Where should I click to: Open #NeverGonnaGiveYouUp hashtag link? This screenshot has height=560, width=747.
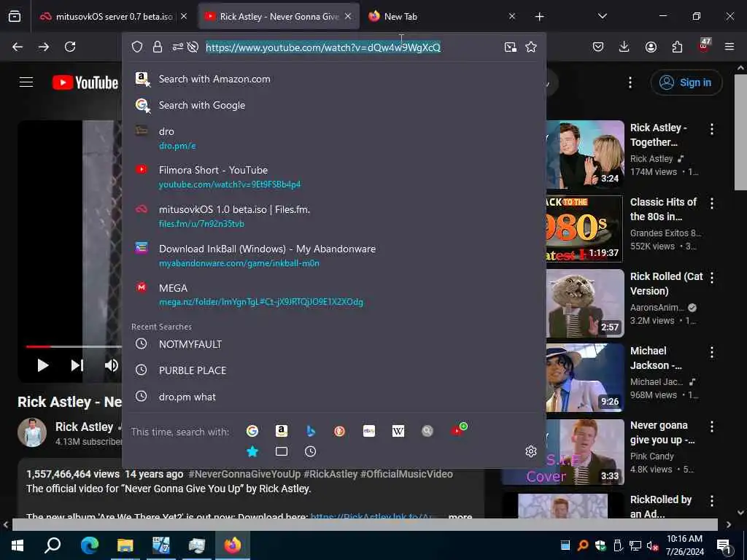tap(244, 474)
